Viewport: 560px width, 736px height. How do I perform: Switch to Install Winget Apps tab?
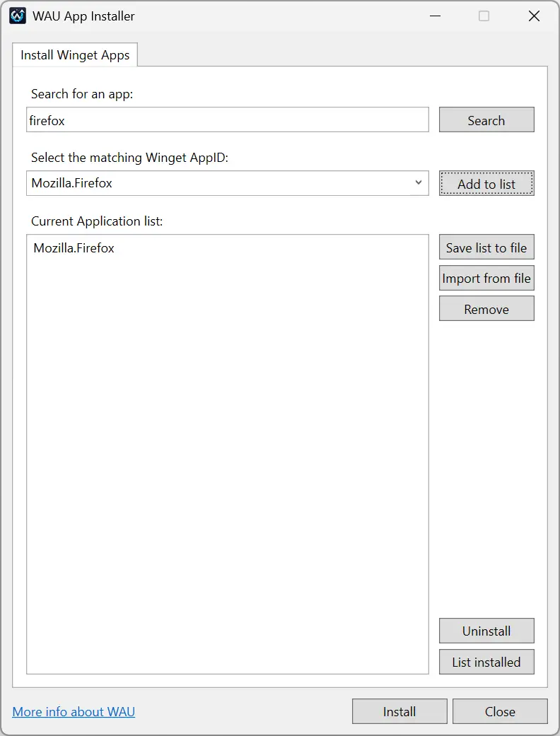[x=75, y=55]
